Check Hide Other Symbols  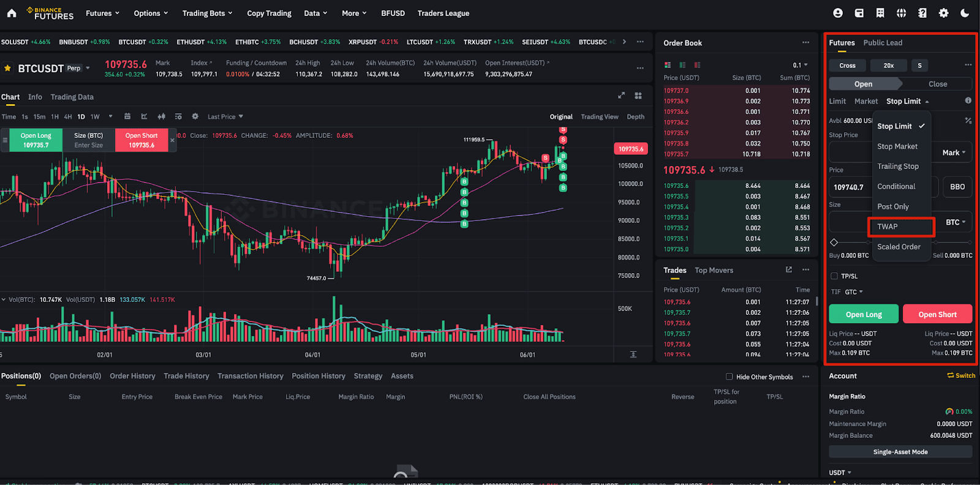pyautogui.click(x=729, y=377)
